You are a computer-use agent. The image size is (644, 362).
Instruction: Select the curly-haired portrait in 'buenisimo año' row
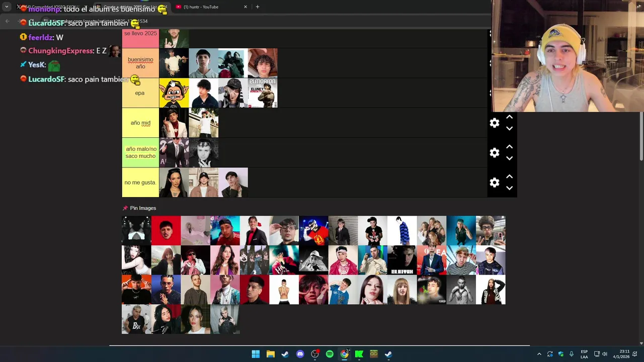click(263, 63)
